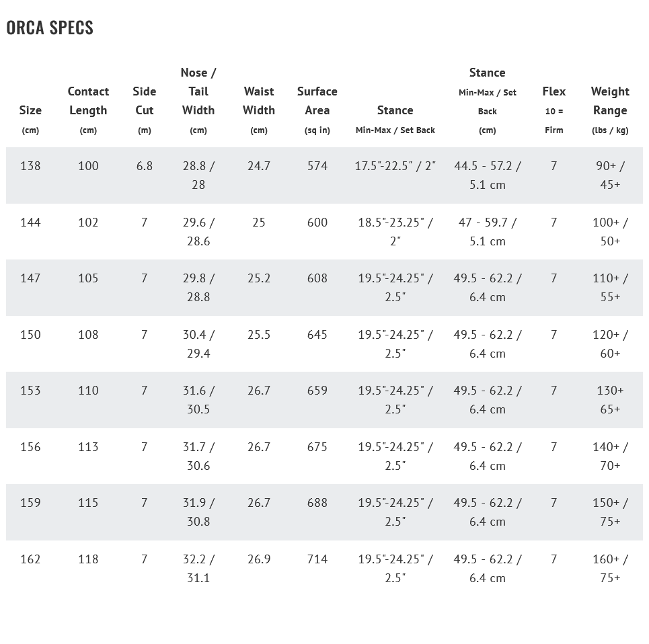
Task: Select the 138 size cell
Action: click(30, 166)
